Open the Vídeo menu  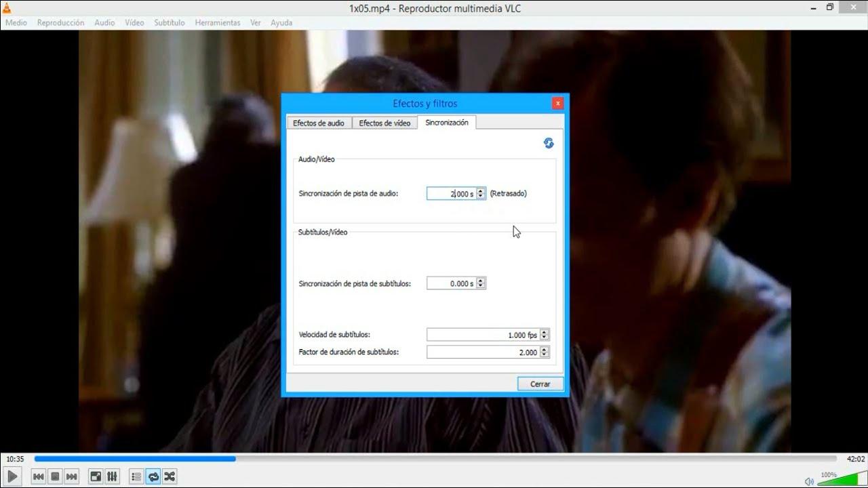pyautogui.click(x=134, y=22)
